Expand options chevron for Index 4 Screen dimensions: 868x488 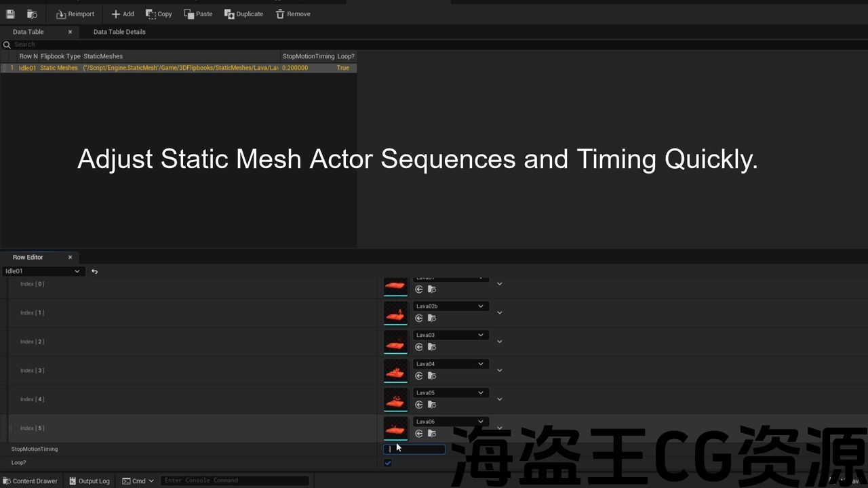(500, 399)
